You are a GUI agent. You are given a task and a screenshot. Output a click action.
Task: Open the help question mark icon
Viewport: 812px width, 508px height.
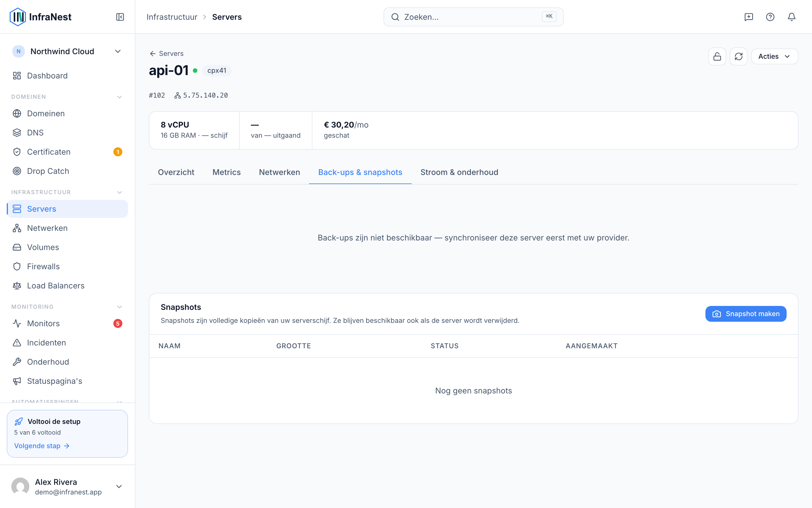click(x=770, y=17)
